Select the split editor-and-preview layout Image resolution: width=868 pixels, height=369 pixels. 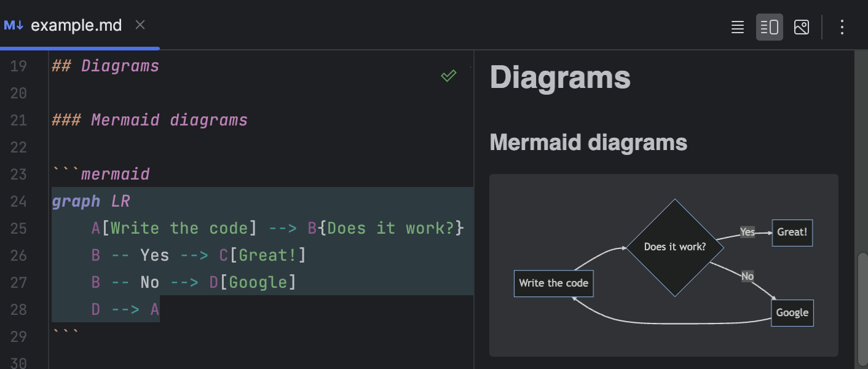click(769, 27)
